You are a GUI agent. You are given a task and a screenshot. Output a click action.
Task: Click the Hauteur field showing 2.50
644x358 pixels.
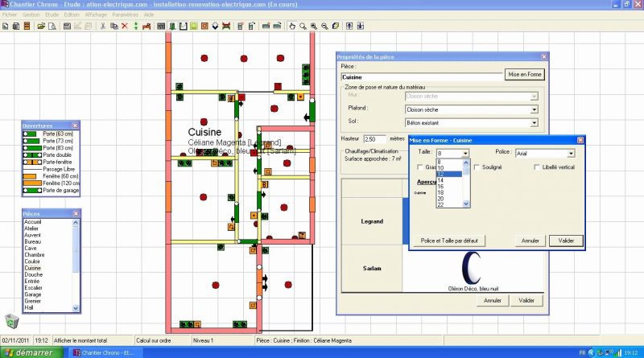(375, 139)
